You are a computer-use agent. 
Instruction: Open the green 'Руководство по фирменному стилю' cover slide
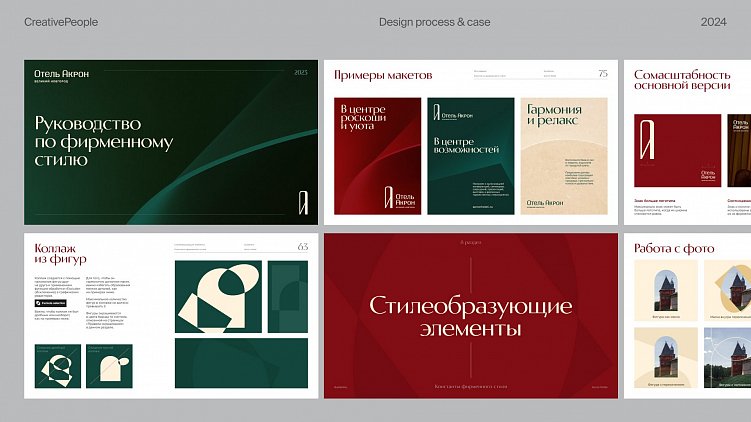[171, 142]
